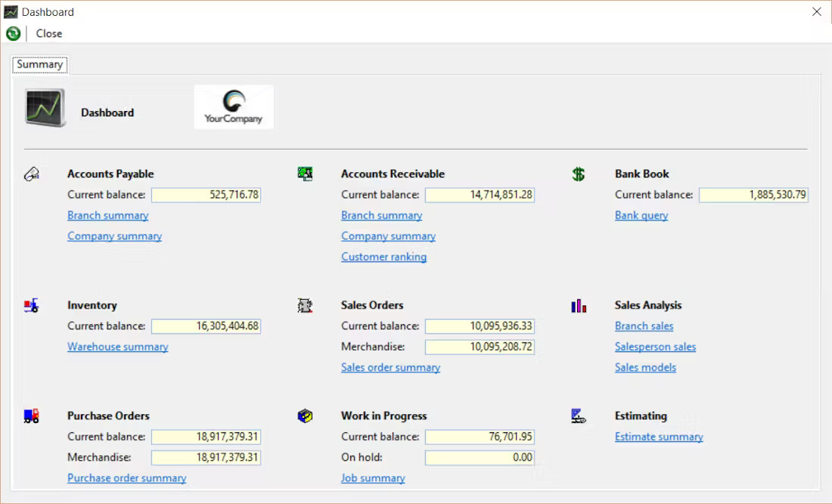The height and width of the screenshot is (504, 832).
Task: Click the refresh icon in the toolbar
Action: (12, 33)
